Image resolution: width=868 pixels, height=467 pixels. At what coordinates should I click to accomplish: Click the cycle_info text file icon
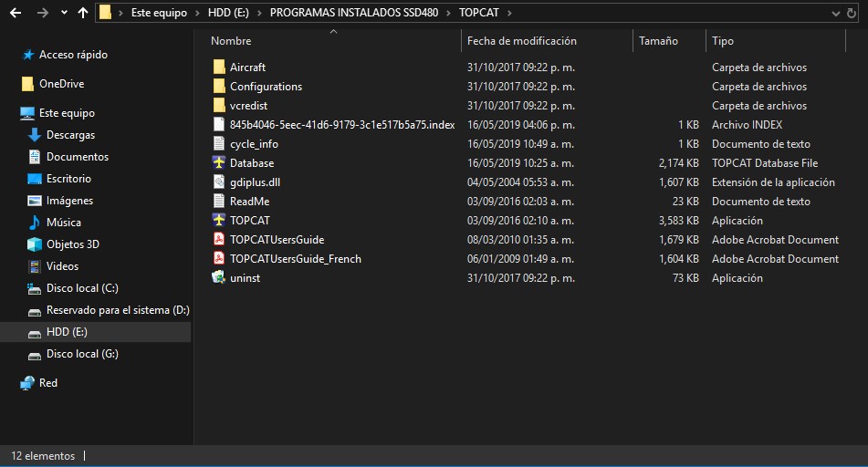point(219,144)
